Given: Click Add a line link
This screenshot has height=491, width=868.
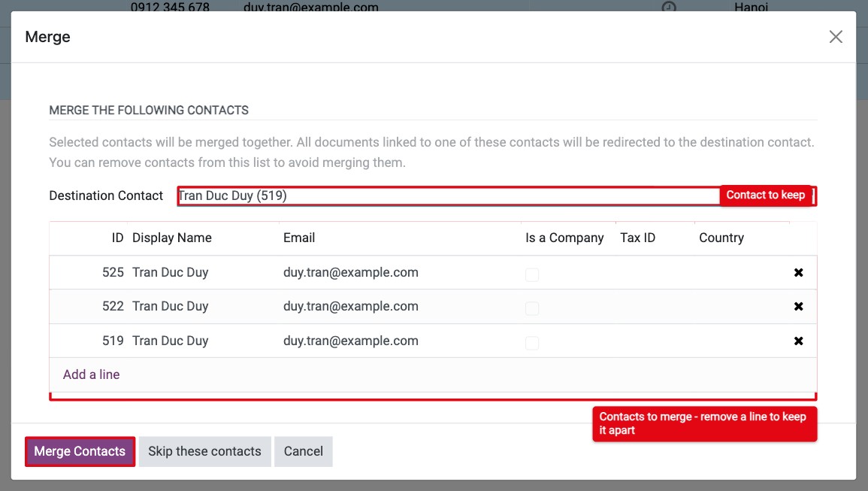Looking at the screenshot, I should click(92, 374).
